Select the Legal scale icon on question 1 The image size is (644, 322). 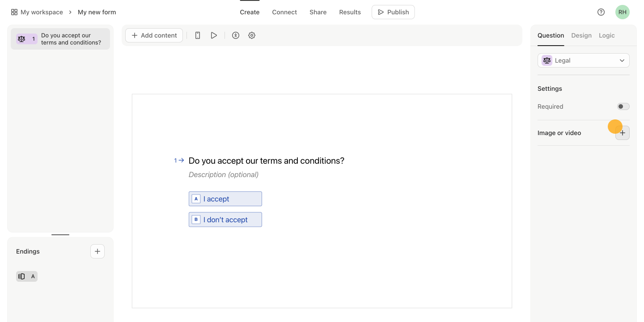[21, 39]
